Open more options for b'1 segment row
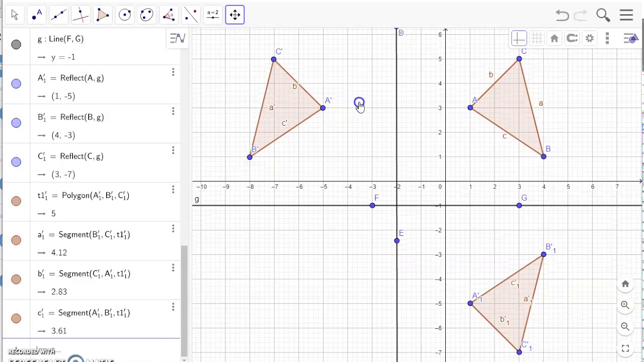This screenshot has height=362, width=644. point(173,268)
